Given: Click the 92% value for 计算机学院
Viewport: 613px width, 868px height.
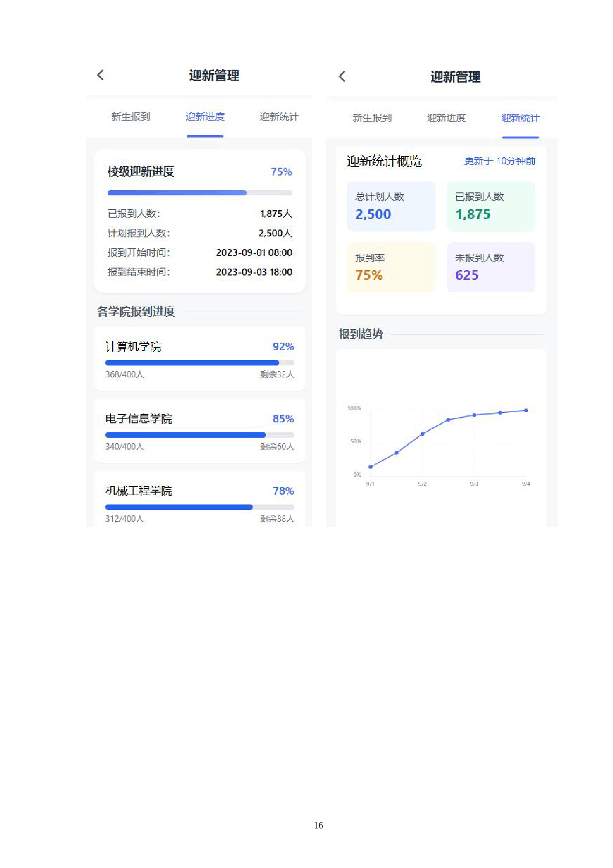Looking at the screenshot, I should coord(283,347).
